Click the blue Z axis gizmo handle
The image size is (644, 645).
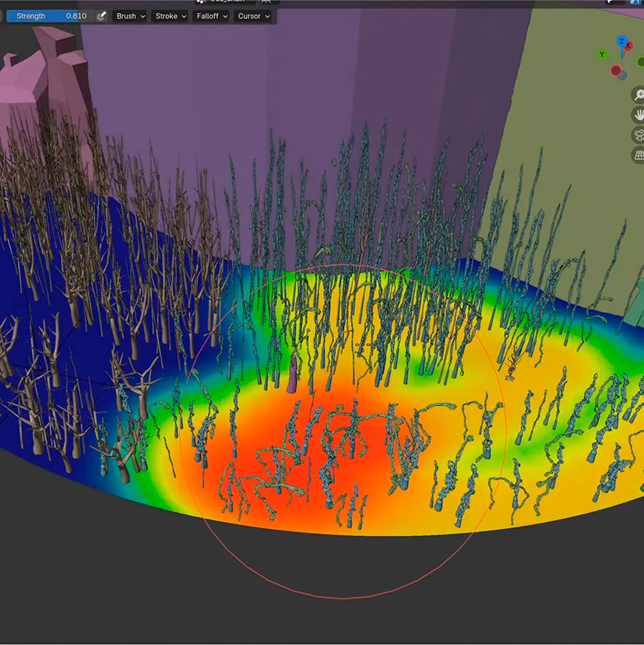(621, 42)
